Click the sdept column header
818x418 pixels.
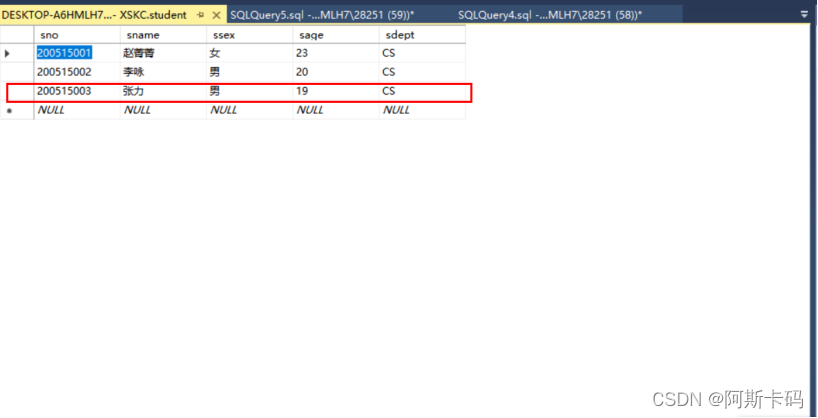[x=423, y=35]
